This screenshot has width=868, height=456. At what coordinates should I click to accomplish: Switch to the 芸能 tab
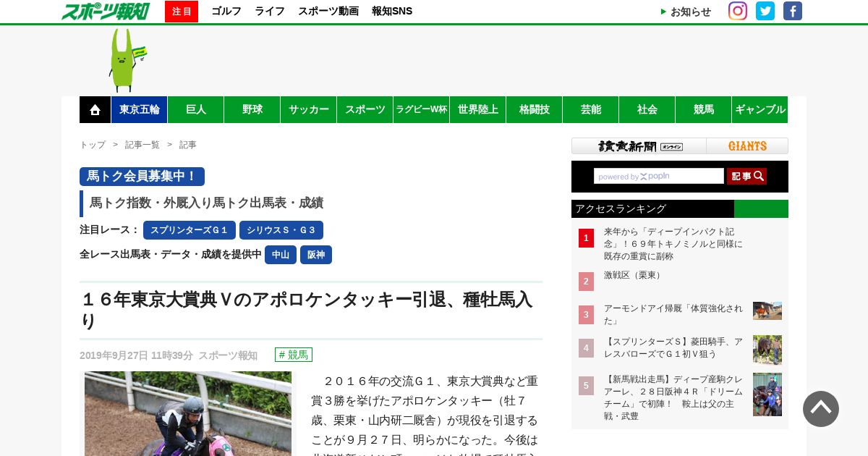pos(591,110)
